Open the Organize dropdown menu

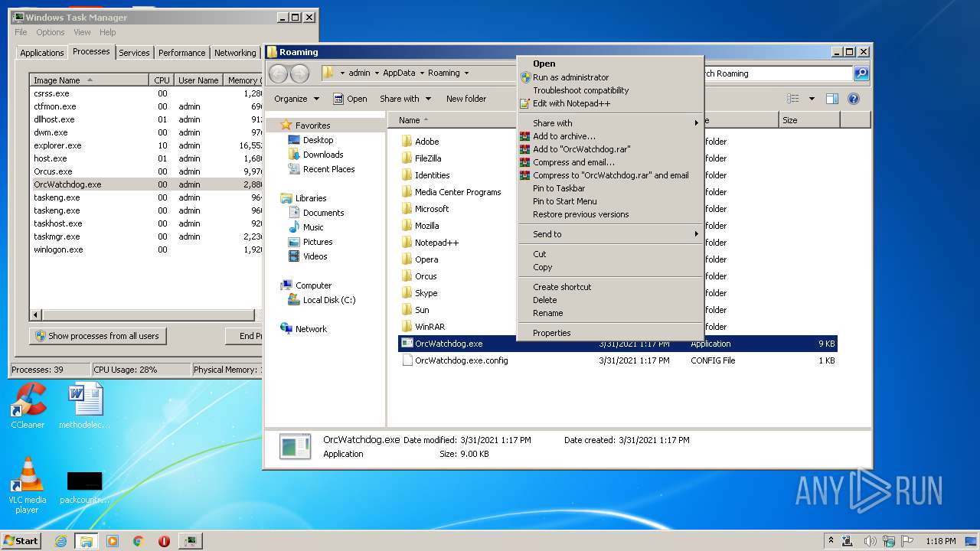pyautogui.click(x=296, y=99)
